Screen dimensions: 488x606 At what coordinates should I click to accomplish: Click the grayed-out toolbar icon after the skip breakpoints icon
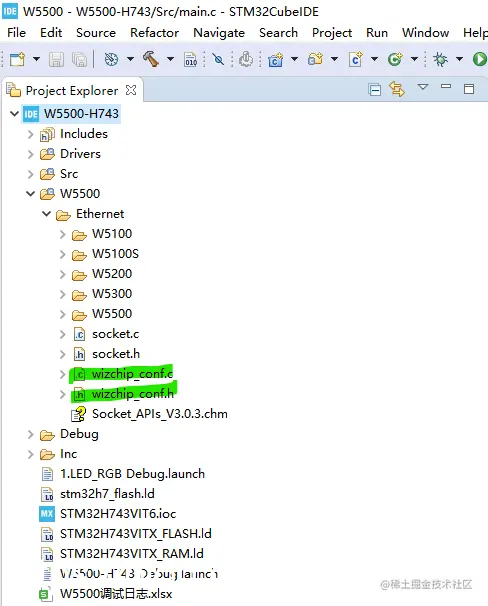pyautogui.click(x=246, y=60)
